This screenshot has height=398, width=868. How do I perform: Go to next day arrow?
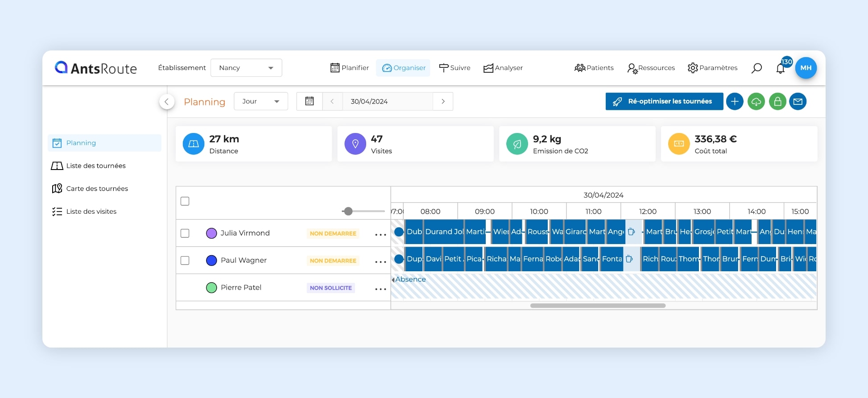pyautogui.click(x=443, y=101)
